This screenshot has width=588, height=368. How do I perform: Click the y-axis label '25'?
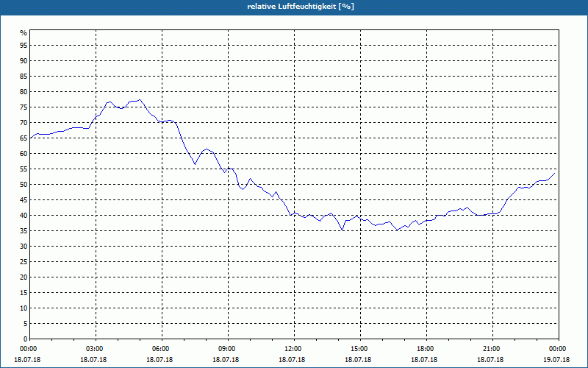(x=24, y=262)
